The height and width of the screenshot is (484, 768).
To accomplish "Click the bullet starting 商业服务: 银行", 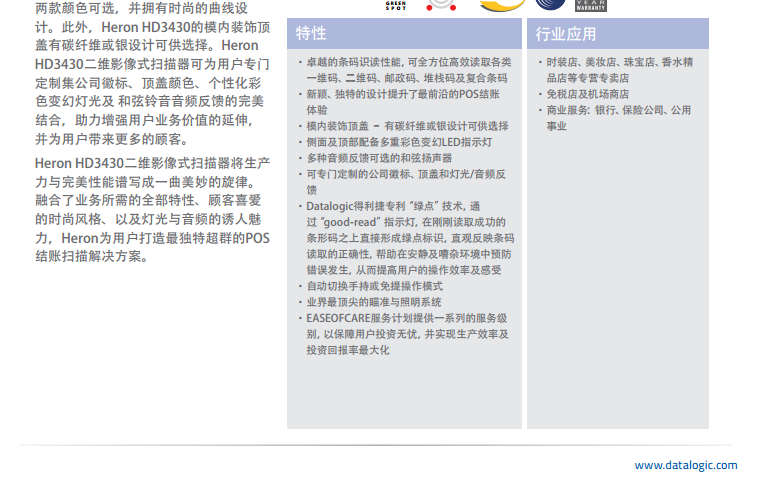I will (615, 118).
